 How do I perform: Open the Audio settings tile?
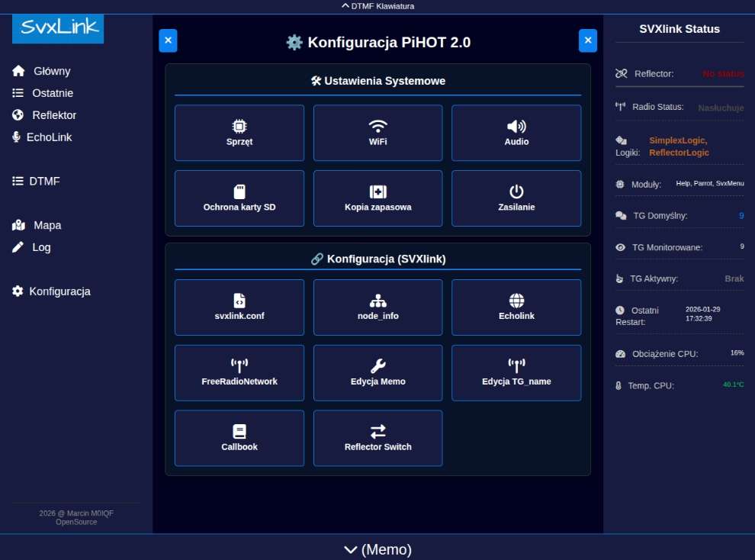point(516,133)
